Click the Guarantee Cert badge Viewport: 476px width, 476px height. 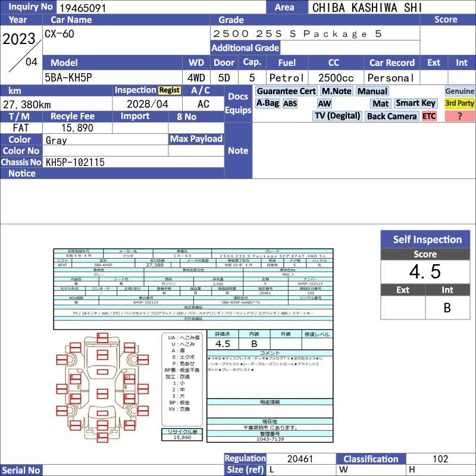(286, 92)
